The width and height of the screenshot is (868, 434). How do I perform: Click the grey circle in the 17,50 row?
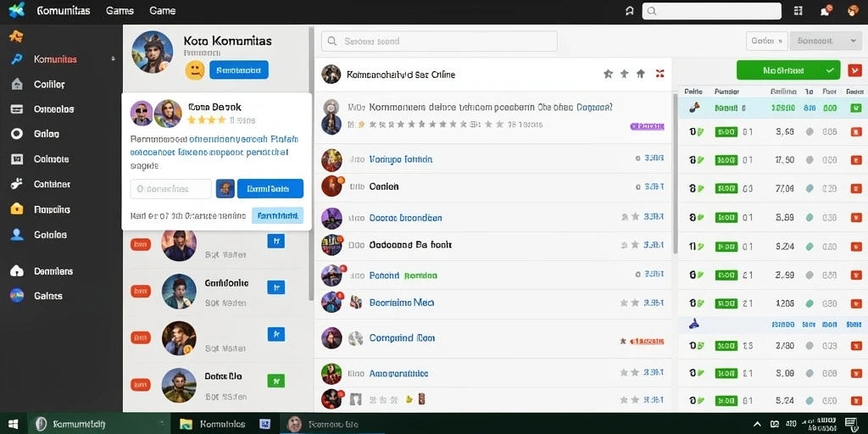tap(810, 160)
